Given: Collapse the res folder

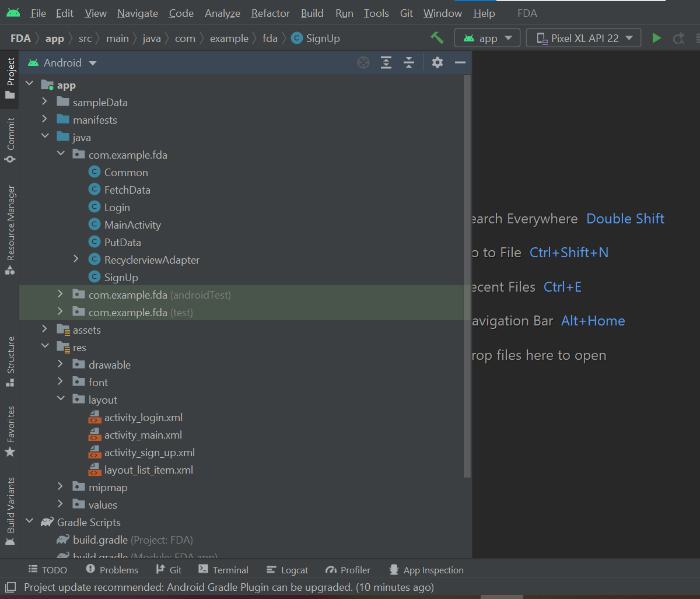Looking at the screenshot, I should (x=45, y=347).
